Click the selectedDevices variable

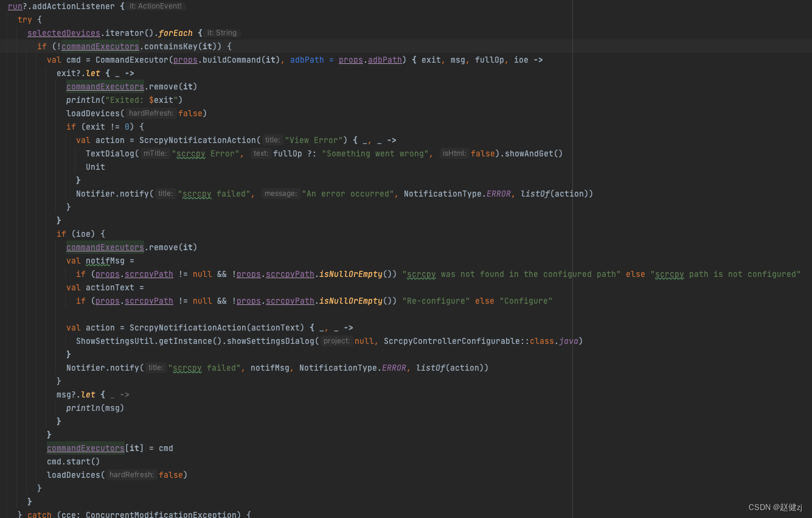[x=64, y=33]
